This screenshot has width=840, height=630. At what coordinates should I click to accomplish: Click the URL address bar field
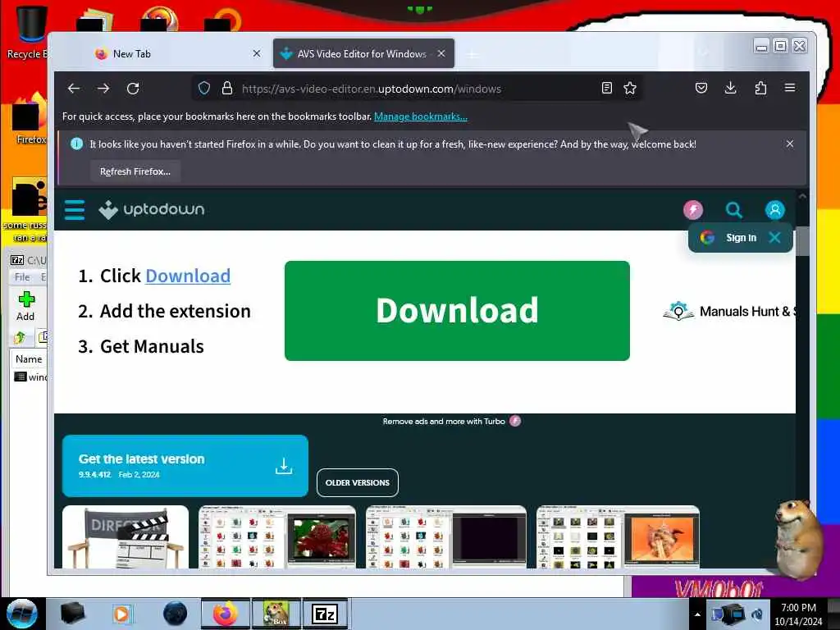pyautogui.click(x=418, y=89)
